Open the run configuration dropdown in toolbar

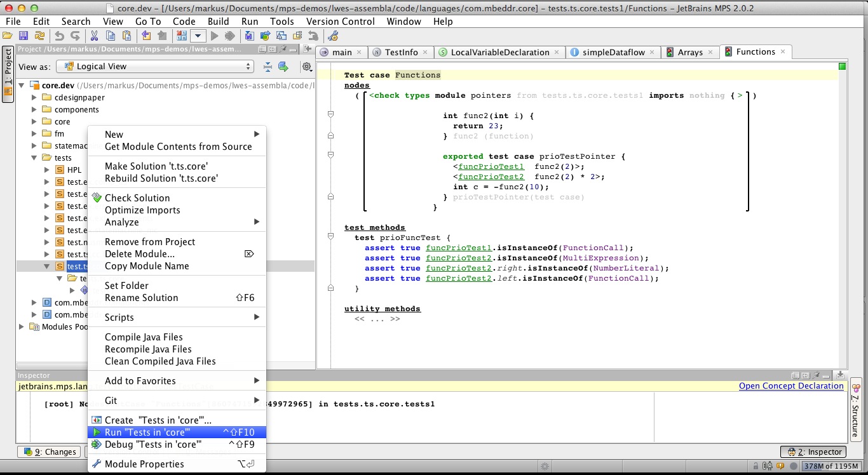pyautogui.click(x=198, y=36)
